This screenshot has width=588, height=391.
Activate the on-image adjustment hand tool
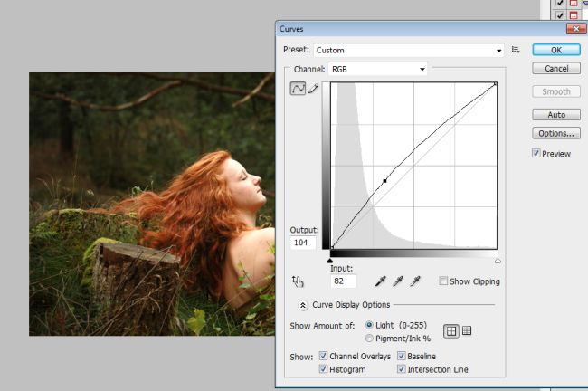[x=298, y=281]
